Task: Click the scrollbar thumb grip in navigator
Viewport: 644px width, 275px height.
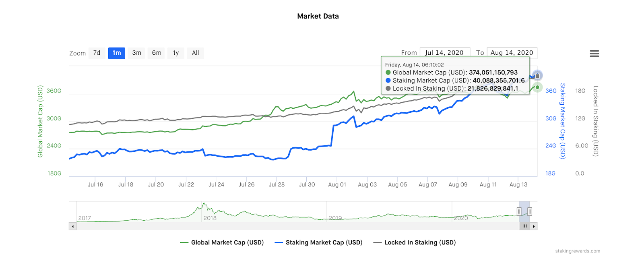Action: pyautogui.click(x=524, y=226)
